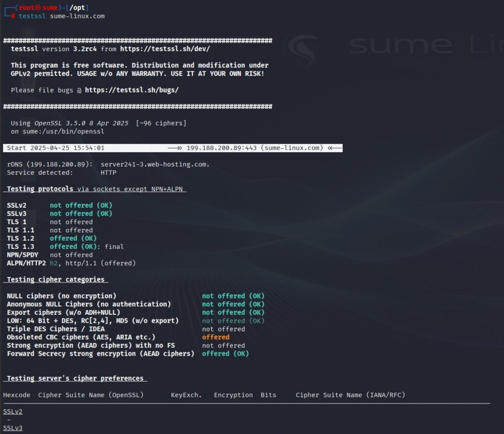Click 'offered (OK)' status in the TLS 1.2 row
Image resolution: width=504 pixels, height=434 pixels.
click(x=73, y=238)
